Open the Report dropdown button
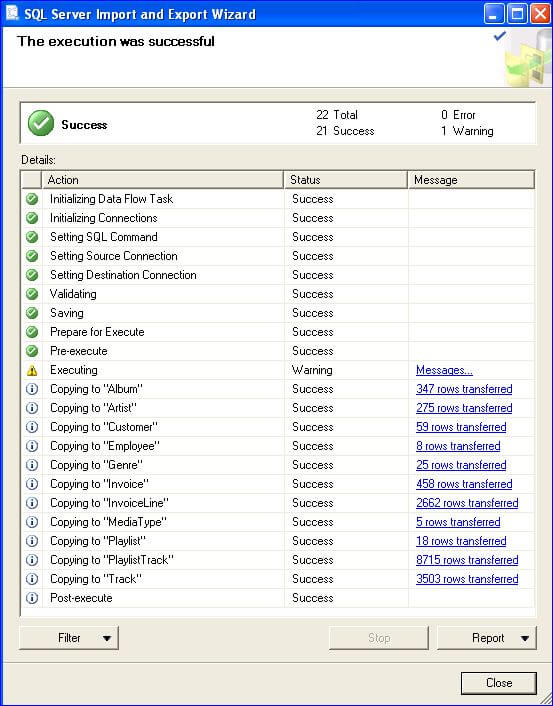The image size is (553, 706). [x=487, y=638]
